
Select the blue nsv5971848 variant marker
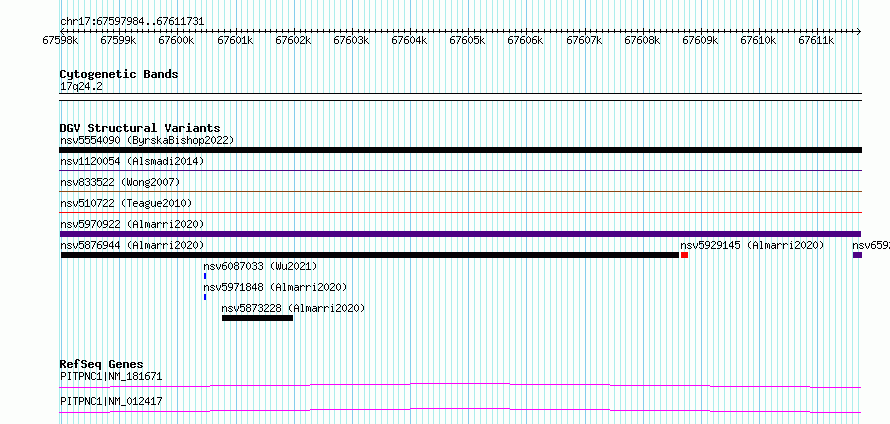point(205,297)
